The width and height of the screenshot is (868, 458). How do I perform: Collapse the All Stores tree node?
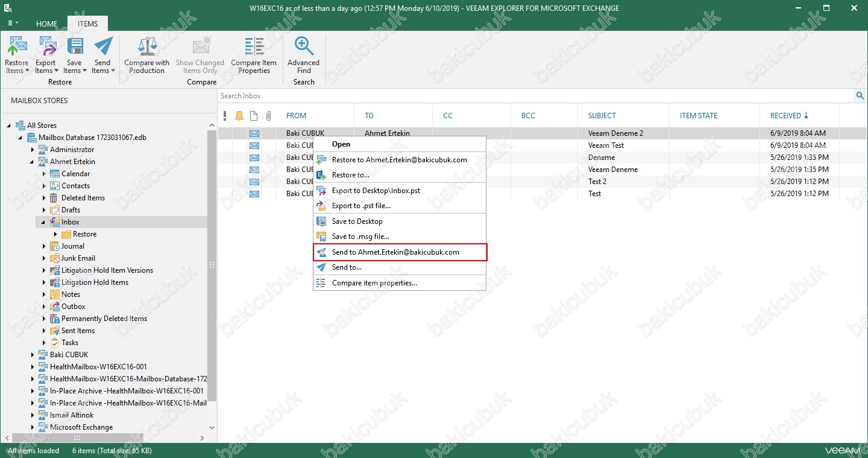pyautogui.click(x=10, y=126)
